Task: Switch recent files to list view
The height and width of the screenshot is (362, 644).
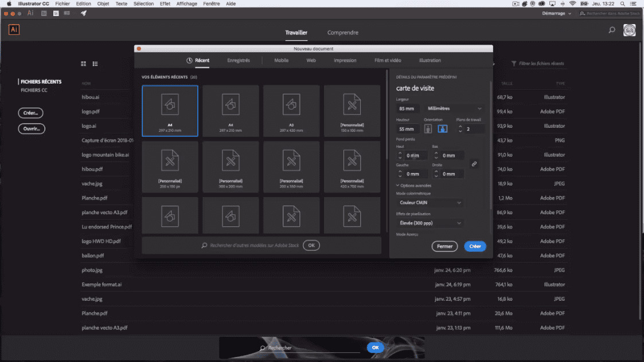Action: coord(95,64)
